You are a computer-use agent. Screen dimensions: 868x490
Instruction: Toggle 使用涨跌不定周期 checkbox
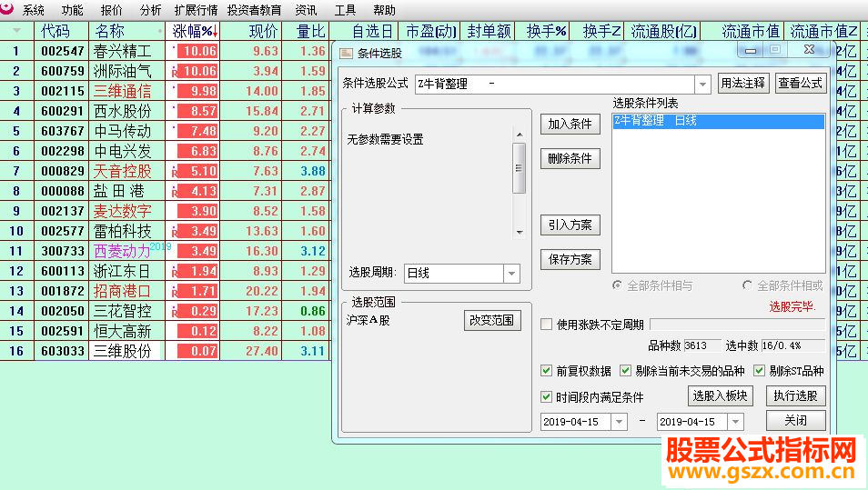547,325
